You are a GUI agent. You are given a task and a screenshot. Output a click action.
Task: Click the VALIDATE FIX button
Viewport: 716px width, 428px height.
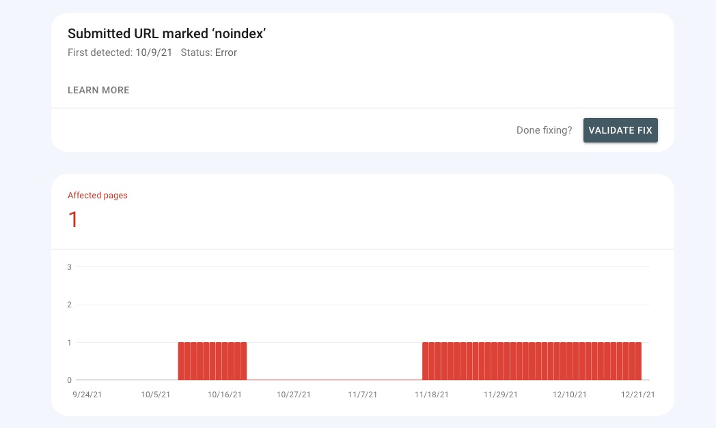click(x=620, y=130)
